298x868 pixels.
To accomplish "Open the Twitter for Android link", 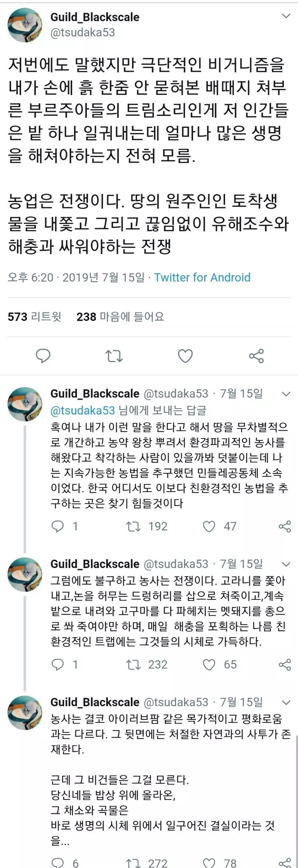I will tap(202, 277).
